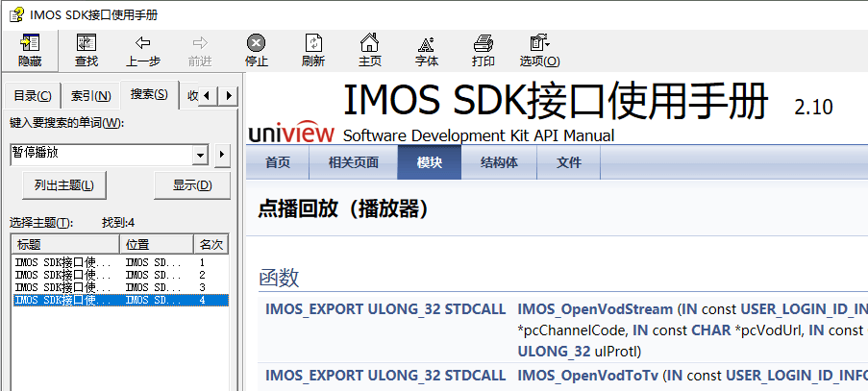Image resolution: width=868 pixels, height=391 pixels.
Task: Click the help document icon in title bar
Action: (x=16, y=14)
